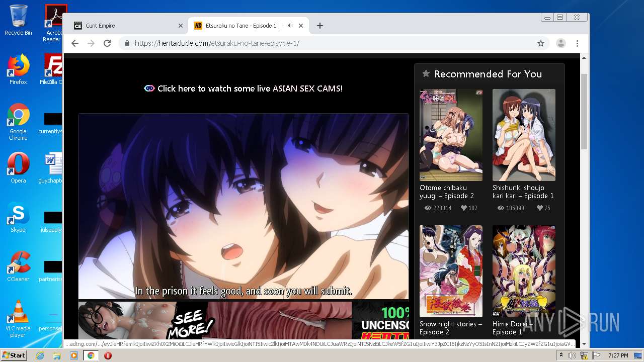Select the 'Recommended For You' heading text
The height and width of the screenshot is (362, 644).
pyautogui.click(x=488, y=74)
